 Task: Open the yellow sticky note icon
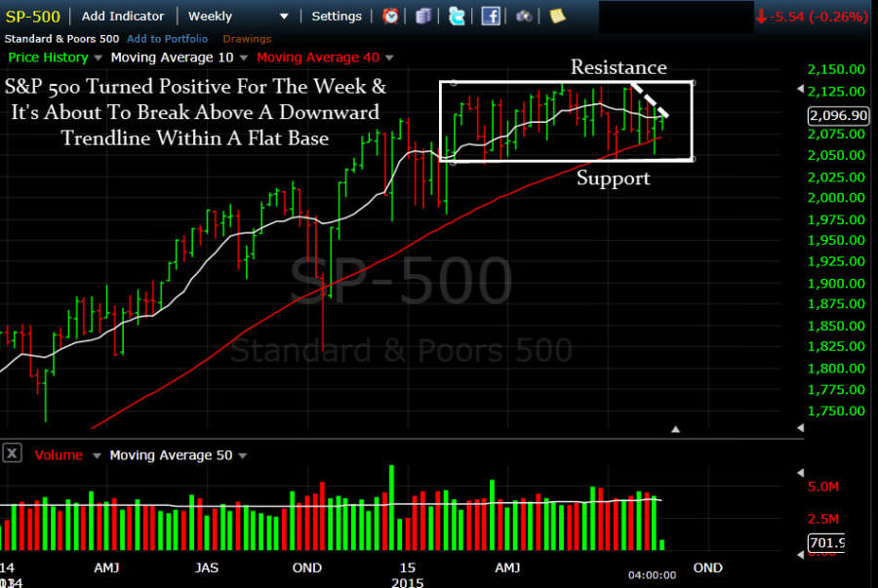pyautogui.click(x=557, y=16)
